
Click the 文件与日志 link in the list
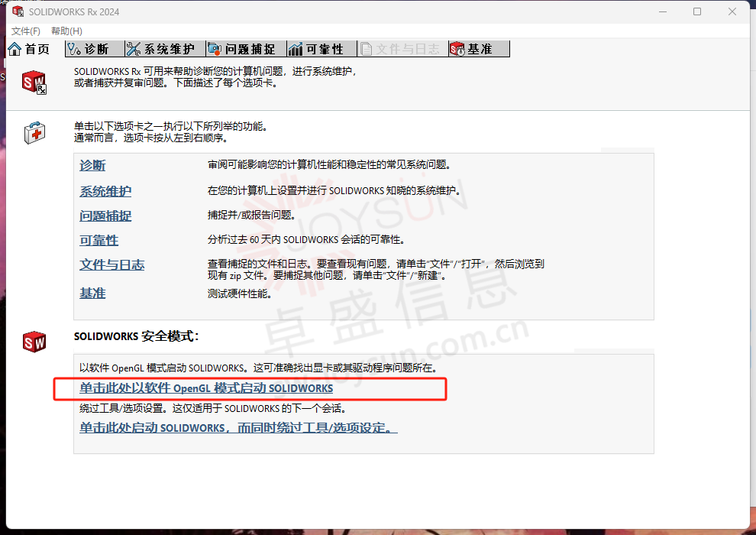tap(111, 265)
